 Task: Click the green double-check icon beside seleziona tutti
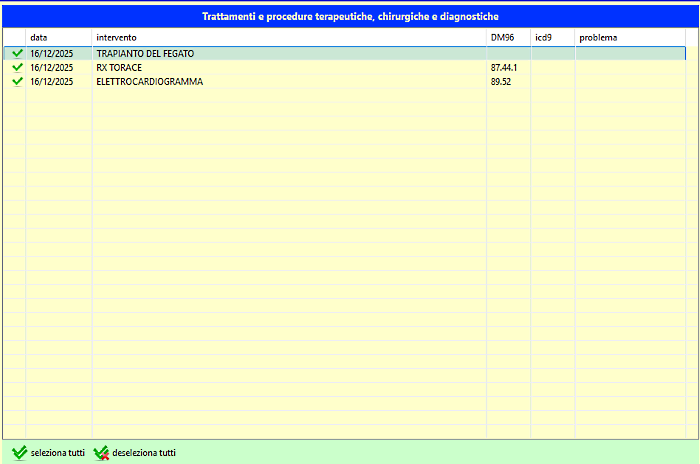19,452
